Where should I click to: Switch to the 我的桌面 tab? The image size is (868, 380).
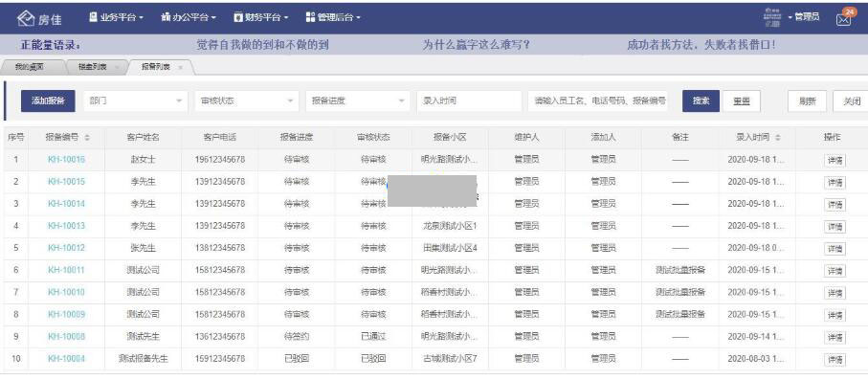pyautogui.click(x=30, y=67)
